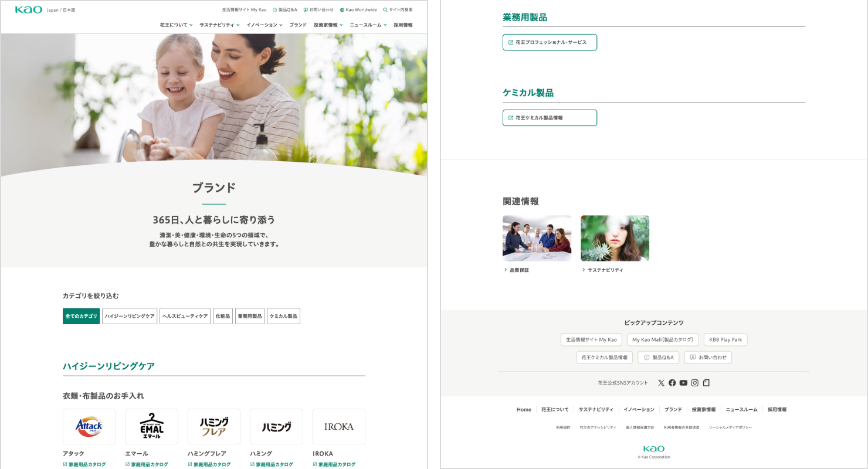Open the 品質保証 meeting photo thumbnail
This screenshot has width=868, height=469.
(x=537, y=238)
